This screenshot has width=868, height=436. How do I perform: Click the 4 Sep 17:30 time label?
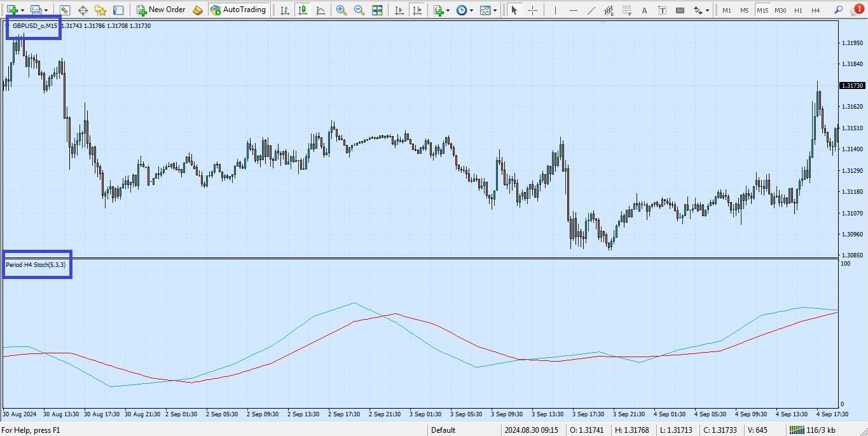coord(832,414)
